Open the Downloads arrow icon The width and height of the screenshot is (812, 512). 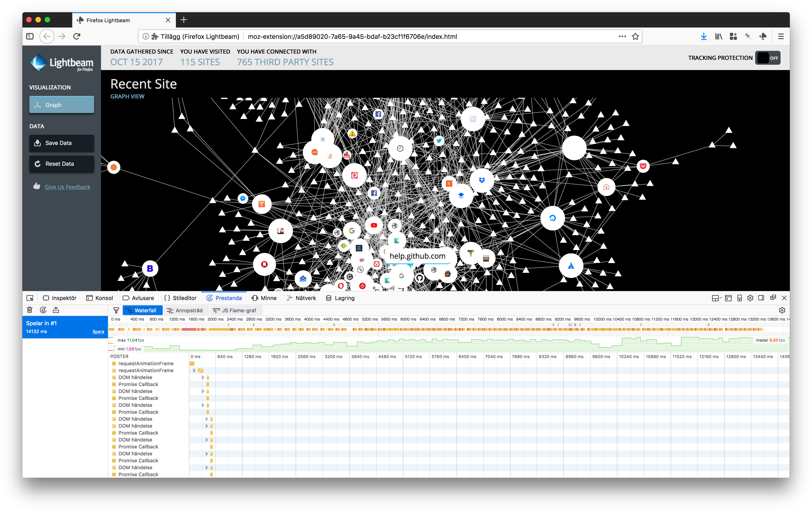704,37
